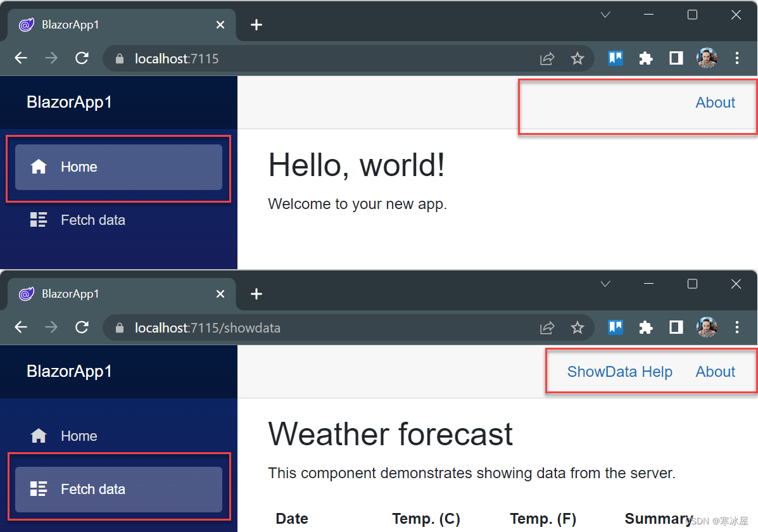The height and width of the screenshot is (532, 758).
Task: Select Home nav item in top window
Action: tap(118, 167)
